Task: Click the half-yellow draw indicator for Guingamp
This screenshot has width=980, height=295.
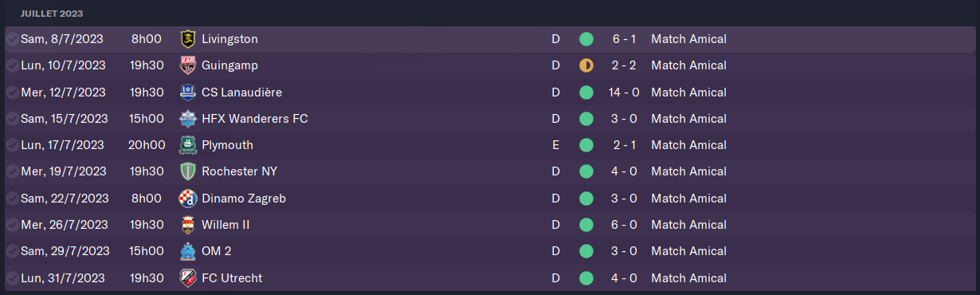Action: pyautogui.click(x=586, y=65)
